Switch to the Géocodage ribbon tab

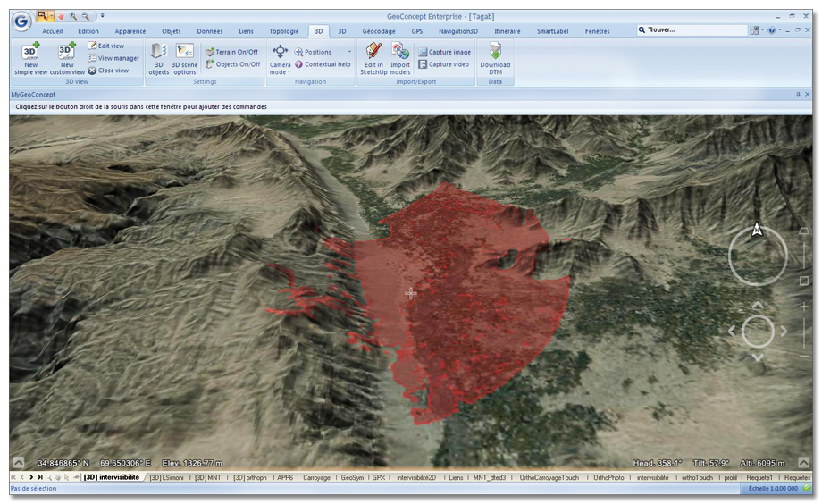(378, 31)
